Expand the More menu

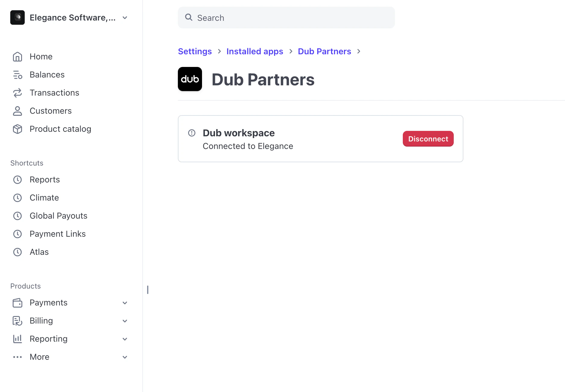pyautogui.click(x=125, y=357)
